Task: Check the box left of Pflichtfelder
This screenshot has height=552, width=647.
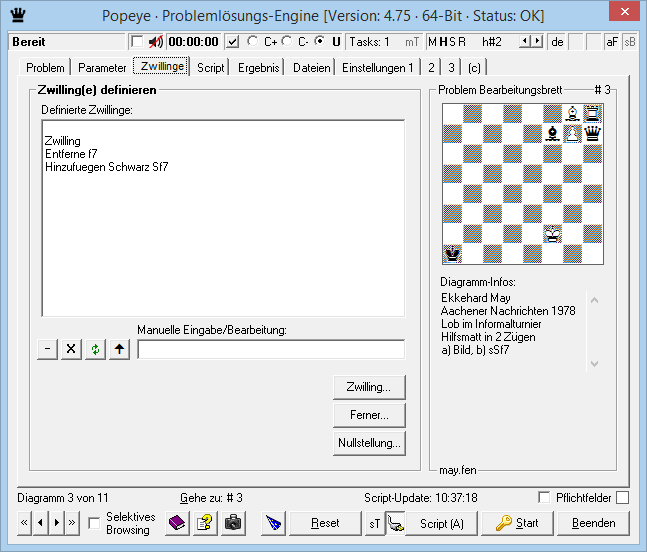Action: point(544,498)
